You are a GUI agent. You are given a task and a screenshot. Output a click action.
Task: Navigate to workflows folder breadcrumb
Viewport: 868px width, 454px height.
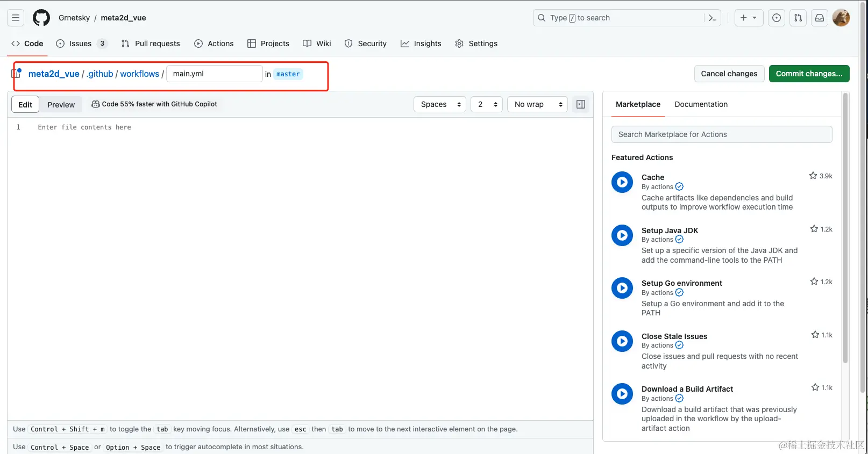click(x=140, y=74)
